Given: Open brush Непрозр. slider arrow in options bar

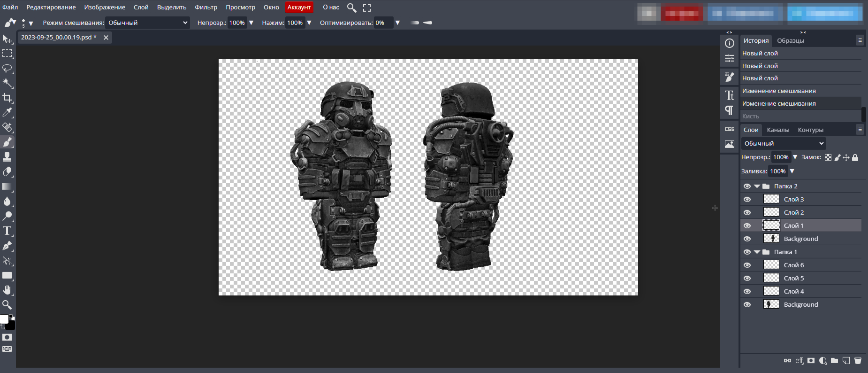Looking at the screenshot, I should point(251,23).
